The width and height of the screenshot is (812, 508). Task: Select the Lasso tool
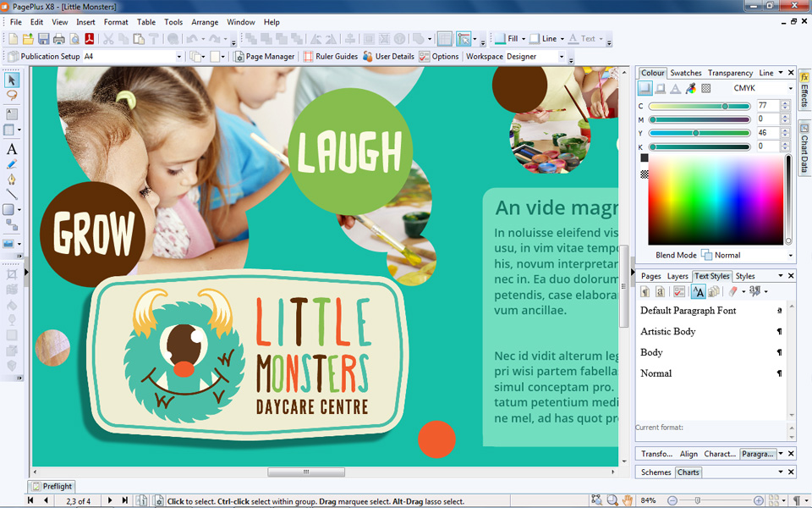tap(11, 96)
